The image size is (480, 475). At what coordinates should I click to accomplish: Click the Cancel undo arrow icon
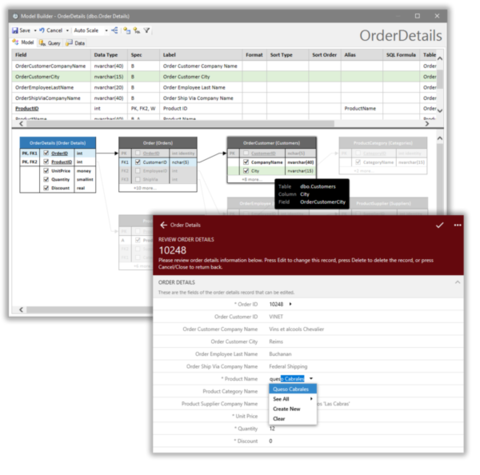(x=42, y=30)
